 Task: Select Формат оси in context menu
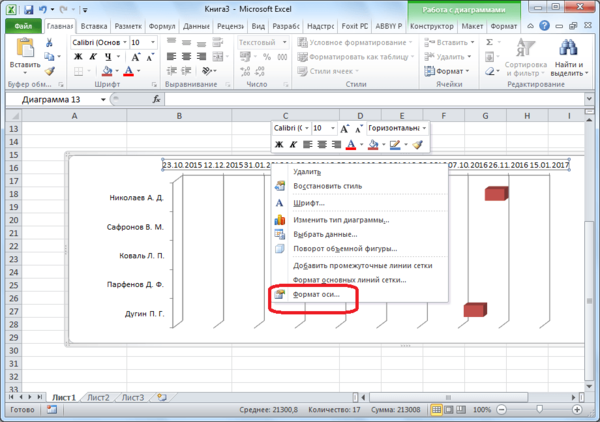[316, 295]
